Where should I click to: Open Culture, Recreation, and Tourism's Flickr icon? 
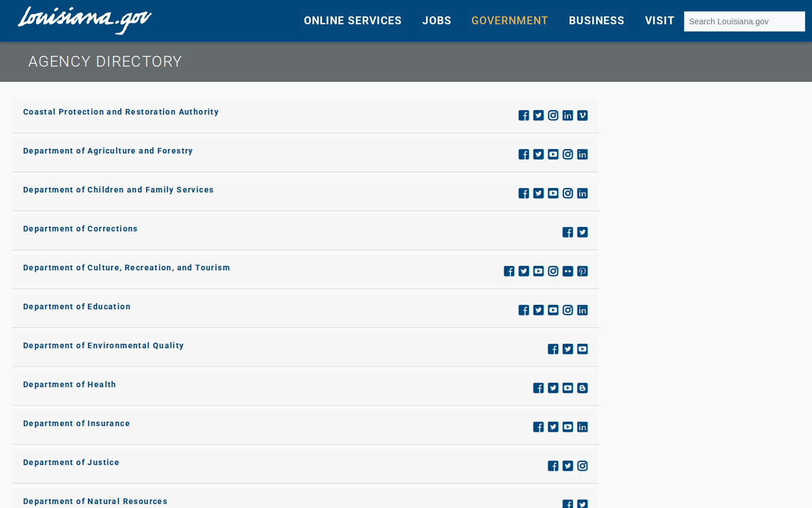point(568,271)
